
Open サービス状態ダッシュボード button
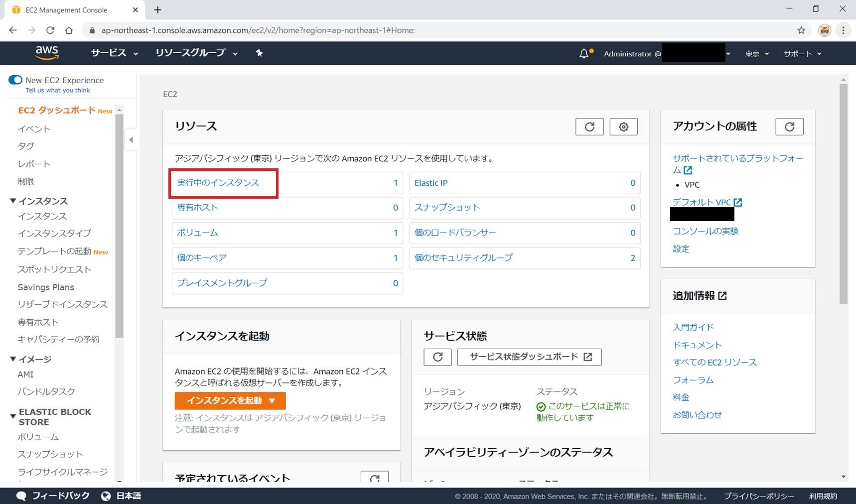(x=529, y=357)
